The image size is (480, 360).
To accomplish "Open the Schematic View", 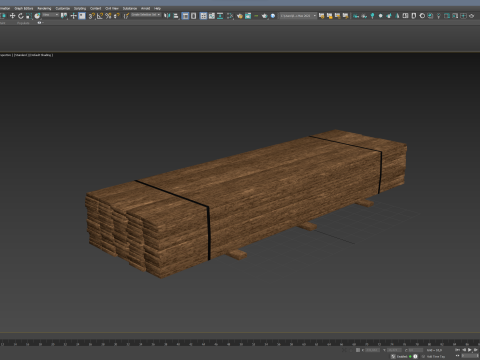I will pos(220,16).
